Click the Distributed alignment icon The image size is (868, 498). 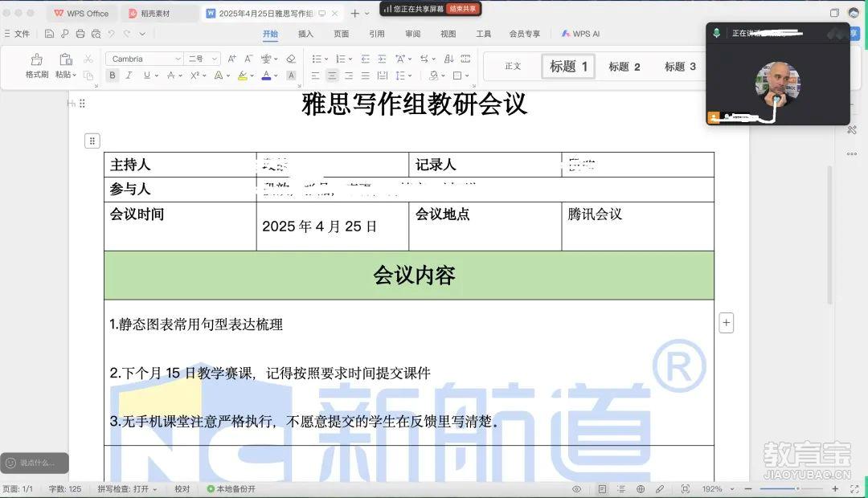382,76
